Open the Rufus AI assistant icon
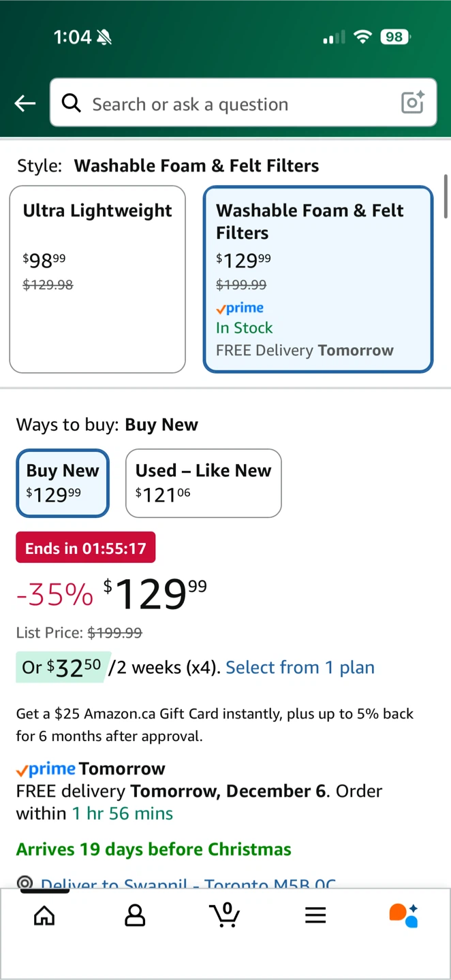451x980 pixels. (x=403, y=915)
